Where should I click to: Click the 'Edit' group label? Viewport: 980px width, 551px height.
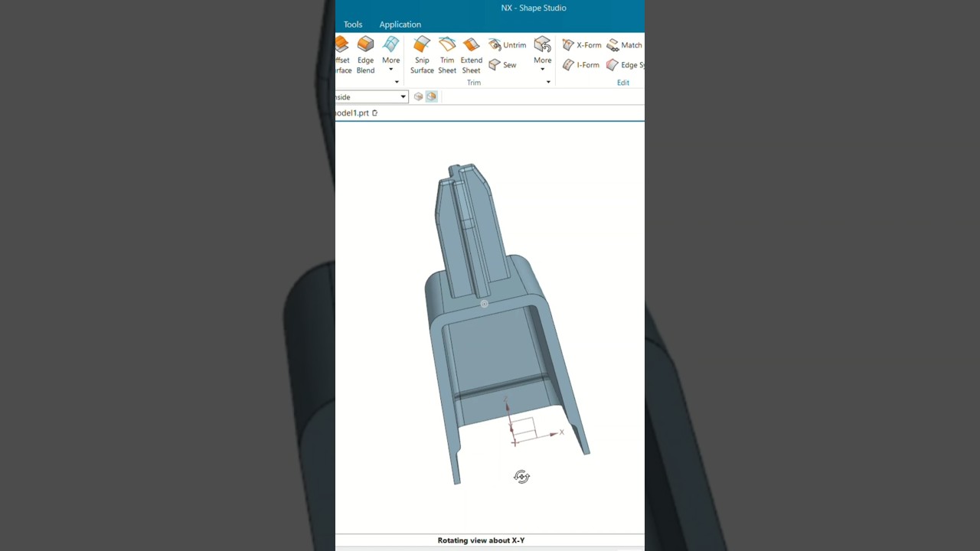pyautogui.click(x=623, y=83)
